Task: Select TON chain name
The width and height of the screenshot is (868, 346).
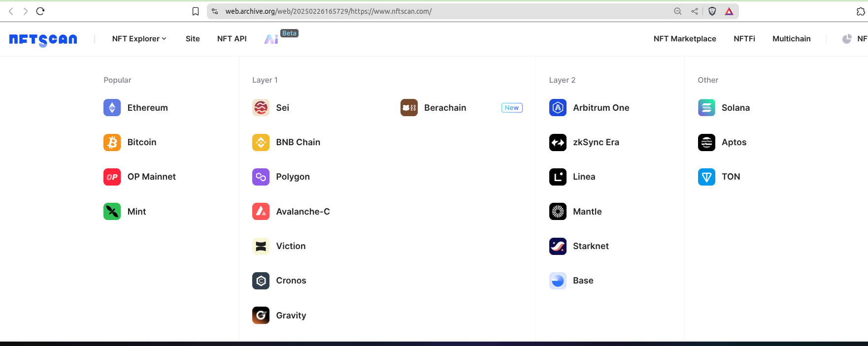Action: (x=731, y=177)
